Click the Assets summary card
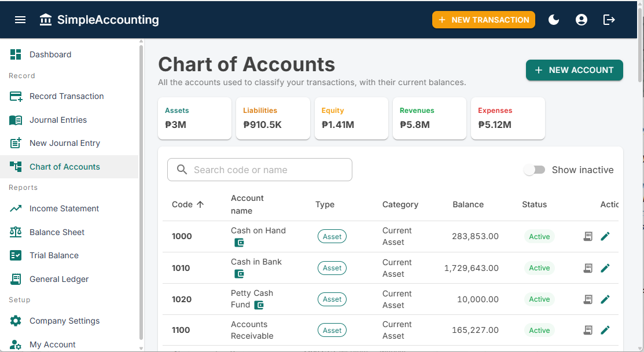Image resolution: width=644 pixels, height=352 pixels. point(194,118)
